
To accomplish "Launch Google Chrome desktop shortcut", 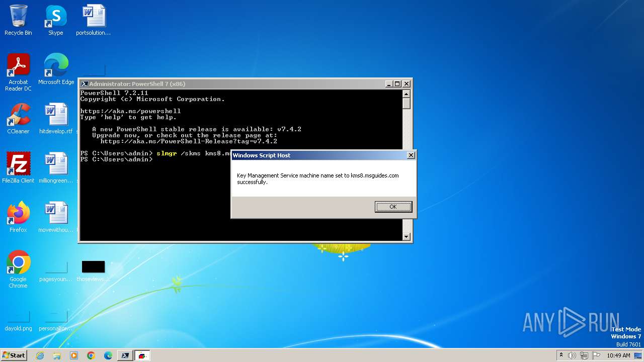I will (18, 269).
